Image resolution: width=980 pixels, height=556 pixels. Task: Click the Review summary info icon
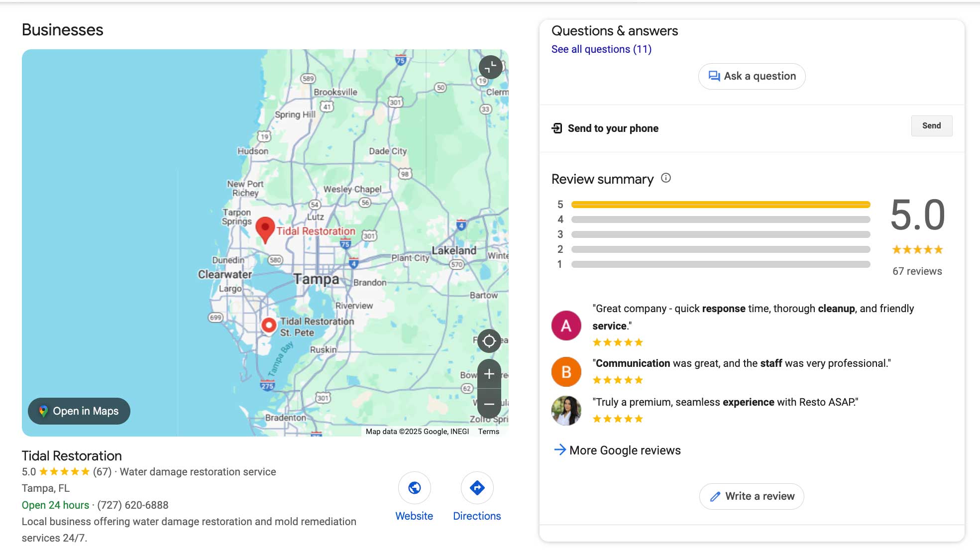coord(665,178)
